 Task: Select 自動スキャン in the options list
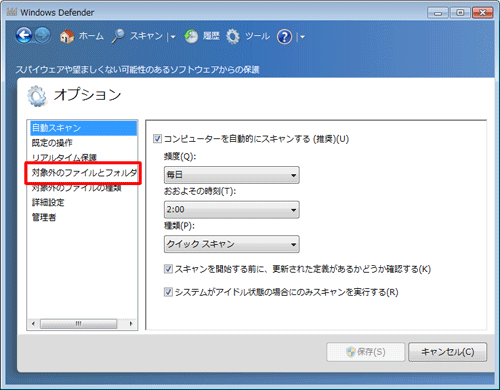tap(83, 128)
